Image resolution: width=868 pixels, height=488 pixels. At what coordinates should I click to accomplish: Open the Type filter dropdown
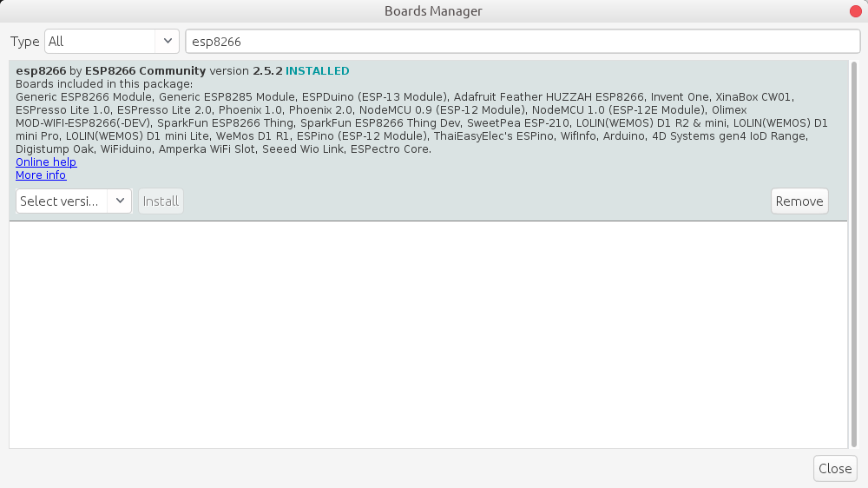pyautogui.click(x=112, y=42)
